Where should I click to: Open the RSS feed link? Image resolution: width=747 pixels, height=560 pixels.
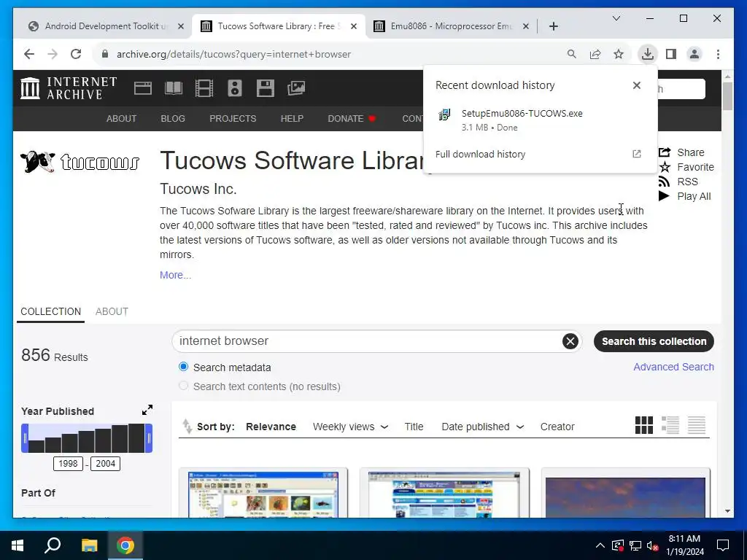point(678,182)
